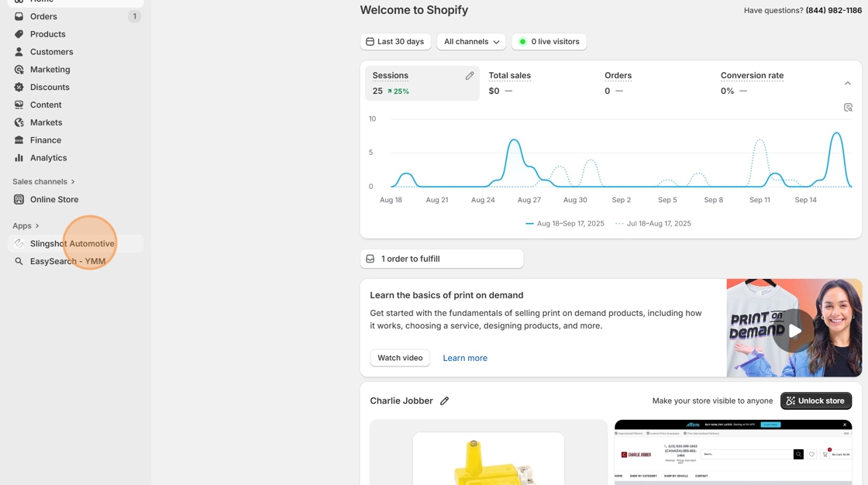This screenshot has width=868, height=485.
Task: Collapse the metrics chart panel
Action: (848, 84)
